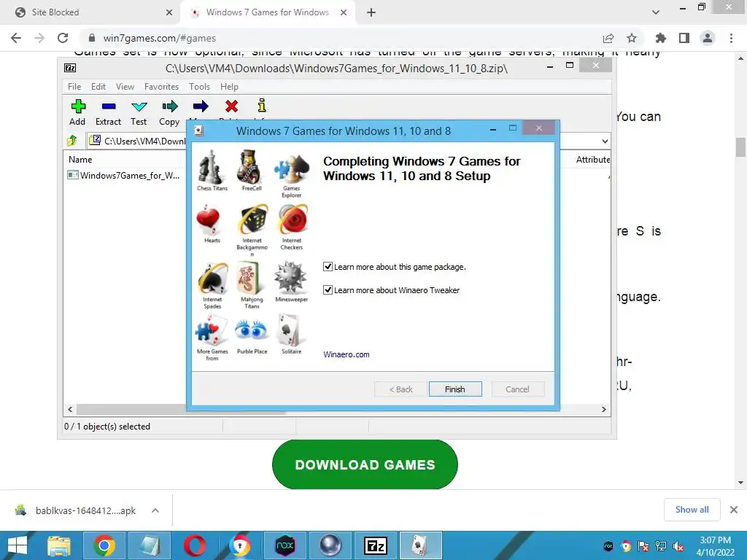747x560 pixels.
Task: Reload the page in Chrome
Action: [x=63, y=38]
